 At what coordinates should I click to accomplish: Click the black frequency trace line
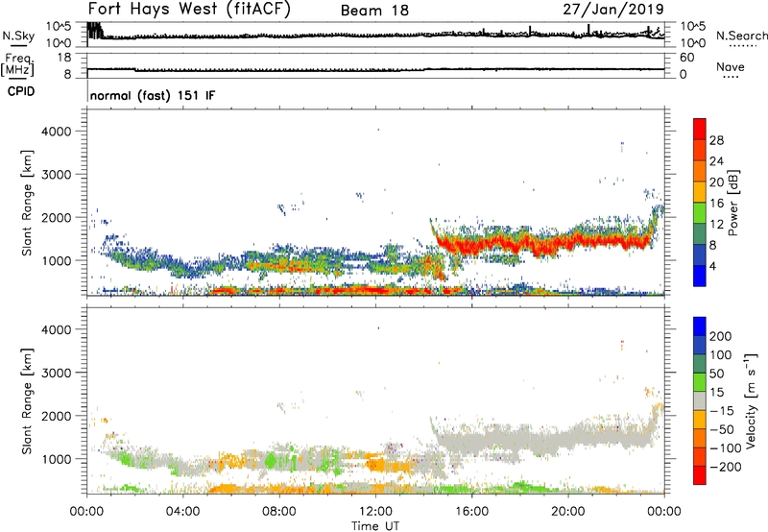(x=375, y=69)
